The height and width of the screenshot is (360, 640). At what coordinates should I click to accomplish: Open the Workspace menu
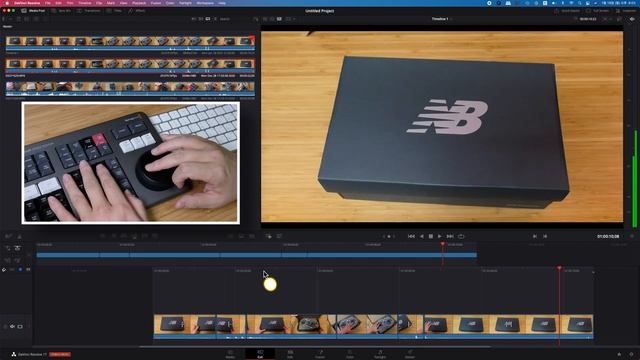point(205,3)
